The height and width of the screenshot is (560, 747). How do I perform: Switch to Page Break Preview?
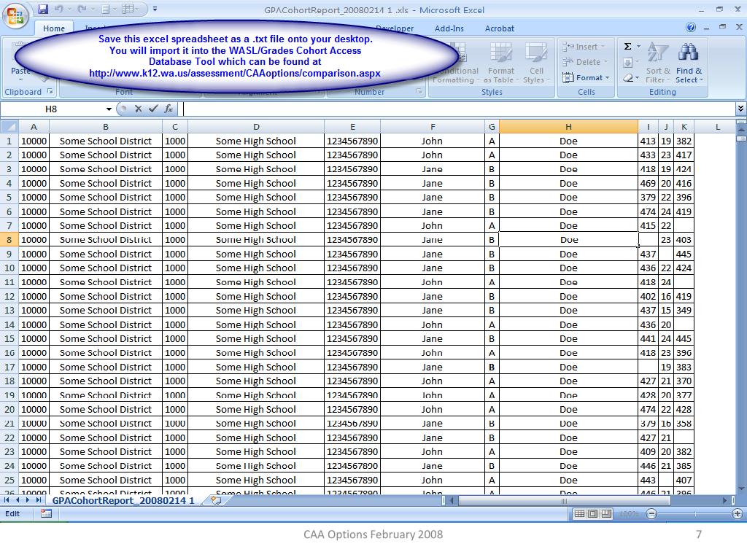coord(606,514)
